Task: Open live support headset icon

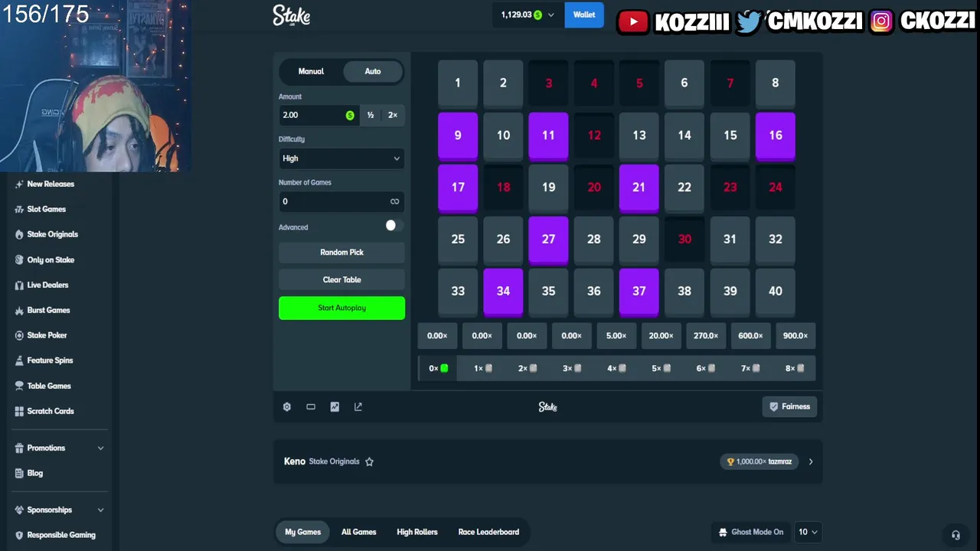Action: [955, 535]
